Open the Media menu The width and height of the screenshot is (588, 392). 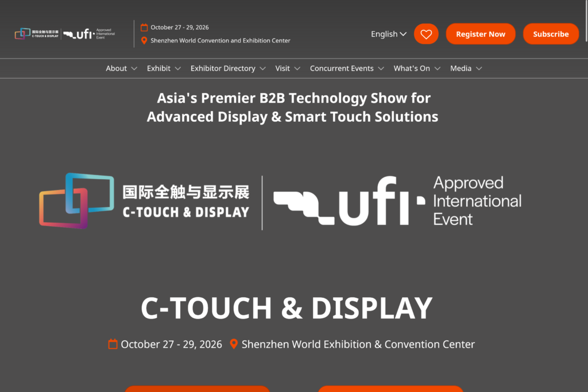pos(466,68)
